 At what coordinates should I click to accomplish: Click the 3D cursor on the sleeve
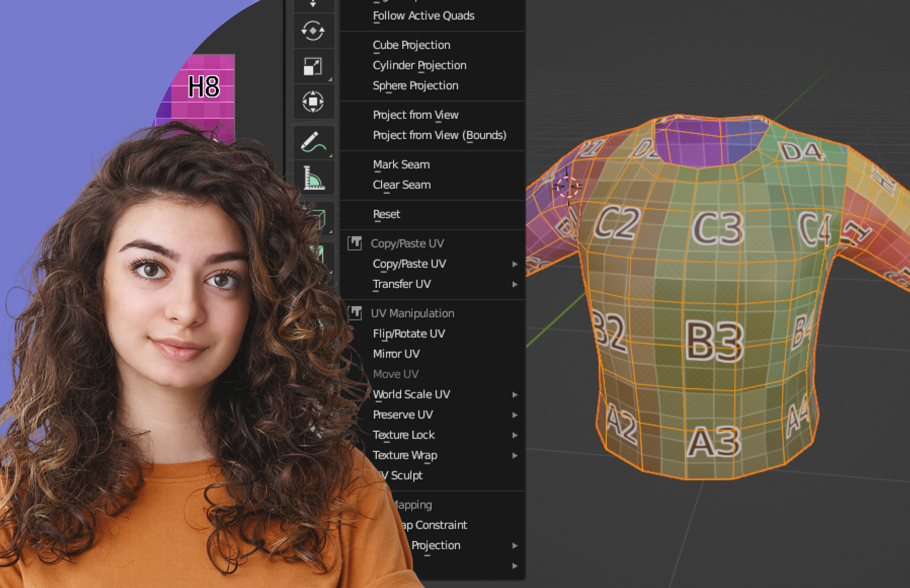click(568, 187)
